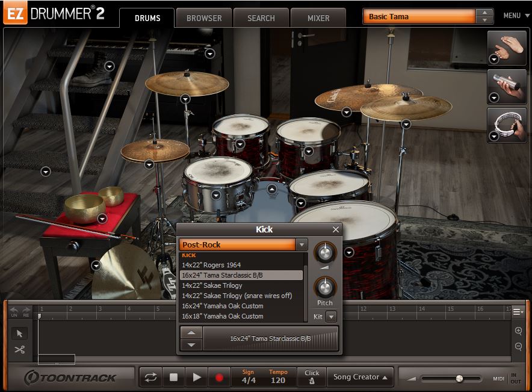
Task: Select 16x24" Tama Starclassic B/B in list
Action: point(241,275)
